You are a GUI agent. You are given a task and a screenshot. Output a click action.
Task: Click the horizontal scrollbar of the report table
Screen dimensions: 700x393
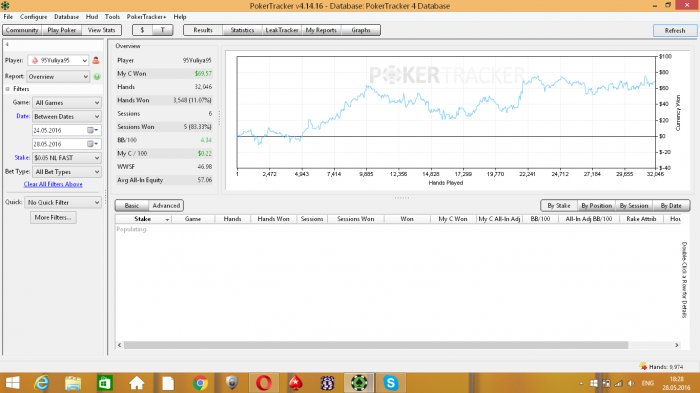pos(376,345)
